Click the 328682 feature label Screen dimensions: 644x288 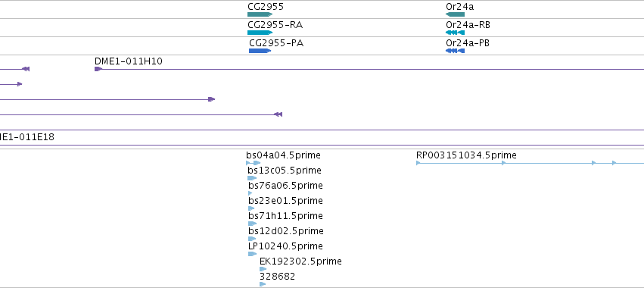(x=277, y=277)
